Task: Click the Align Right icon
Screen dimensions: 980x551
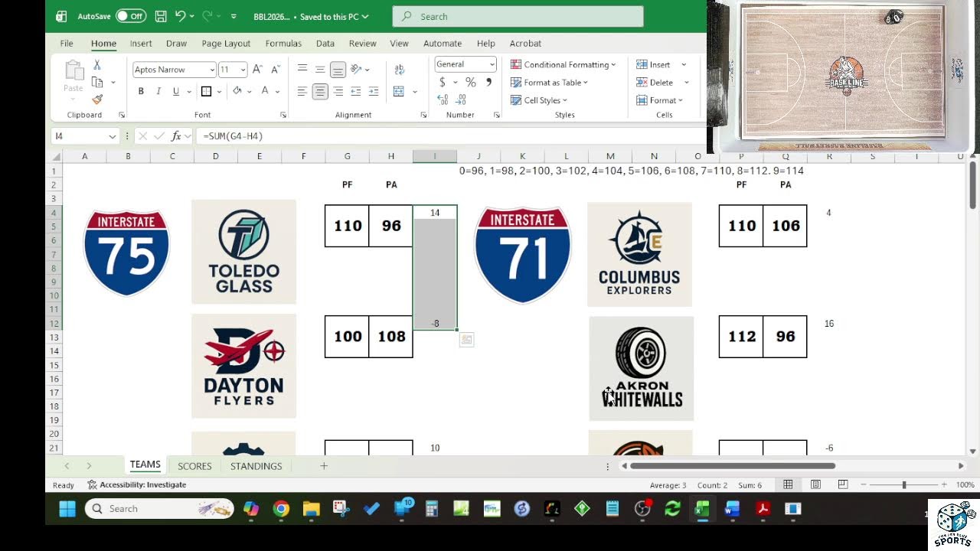Action: pos(338,92)
